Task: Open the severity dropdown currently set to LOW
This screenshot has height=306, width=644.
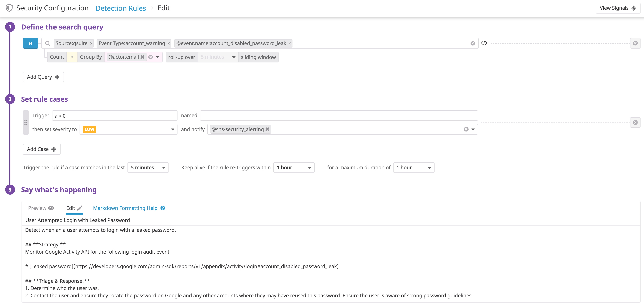Action: click(x=172, y=129)
